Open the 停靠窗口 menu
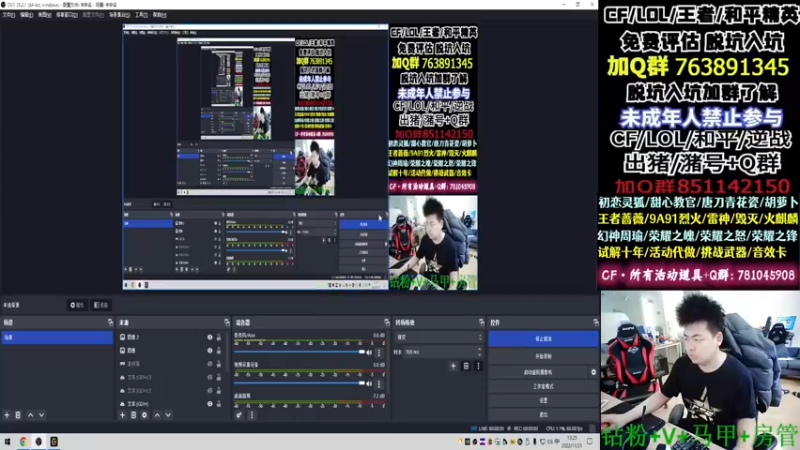The height and width of the screenshot is (450, 800). tap(67, 15)
